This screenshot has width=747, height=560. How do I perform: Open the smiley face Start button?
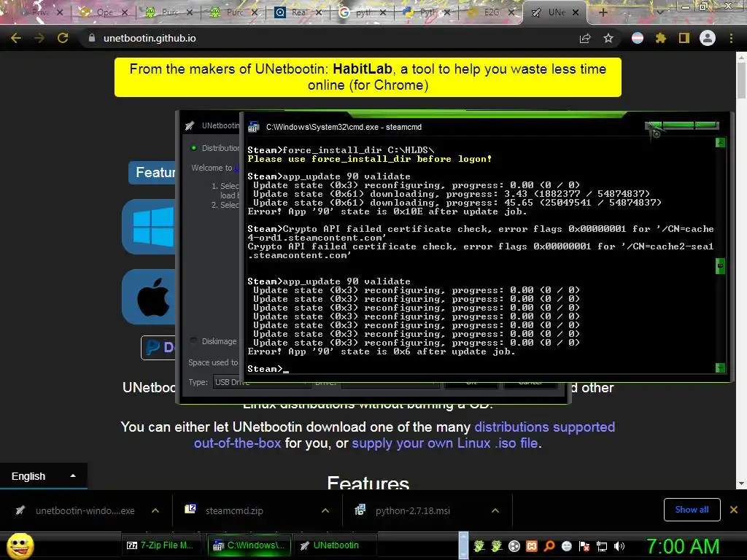[x=20, y=545]
